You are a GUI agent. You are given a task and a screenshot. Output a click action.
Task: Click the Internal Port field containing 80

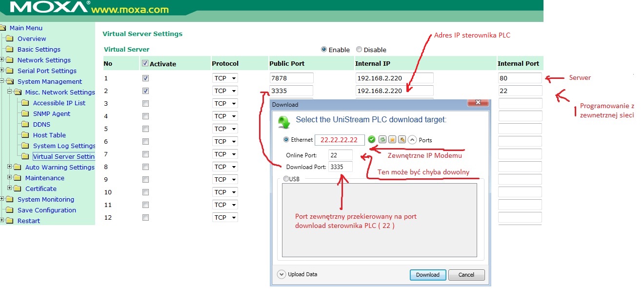click(520, 78)
